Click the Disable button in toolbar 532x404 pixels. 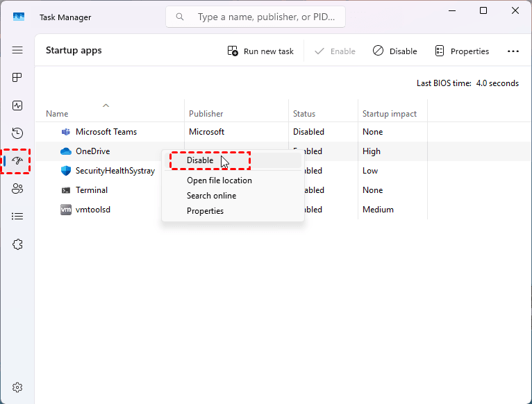coord(394,51)
